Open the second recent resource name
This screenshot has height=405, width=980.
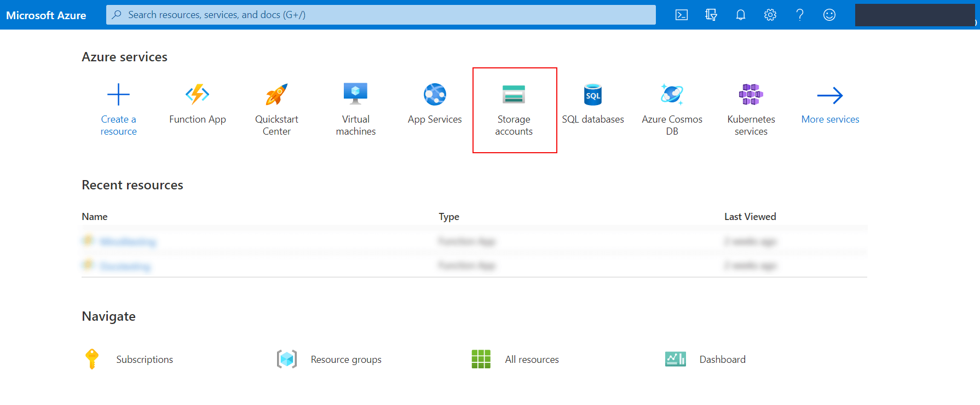[x=125, y=266]
